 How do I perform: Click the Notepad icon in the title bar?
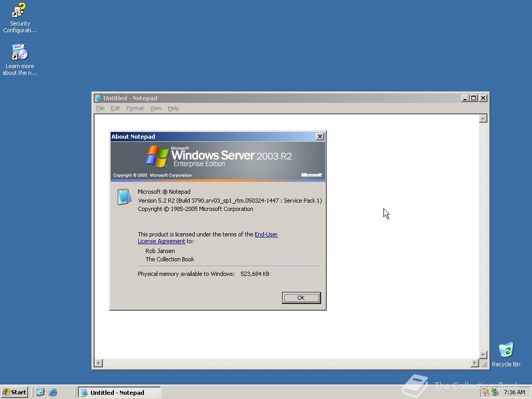click(98, 98)
